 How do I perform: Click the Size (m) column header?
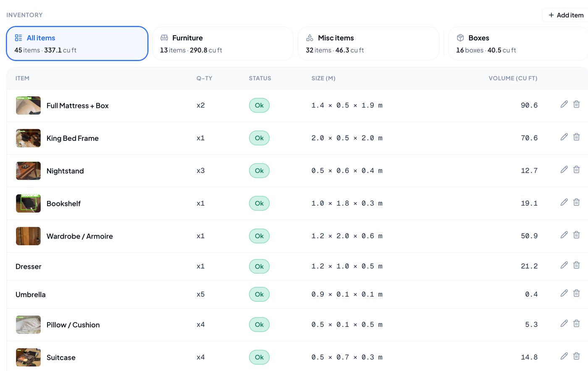[x=323, y=78]
